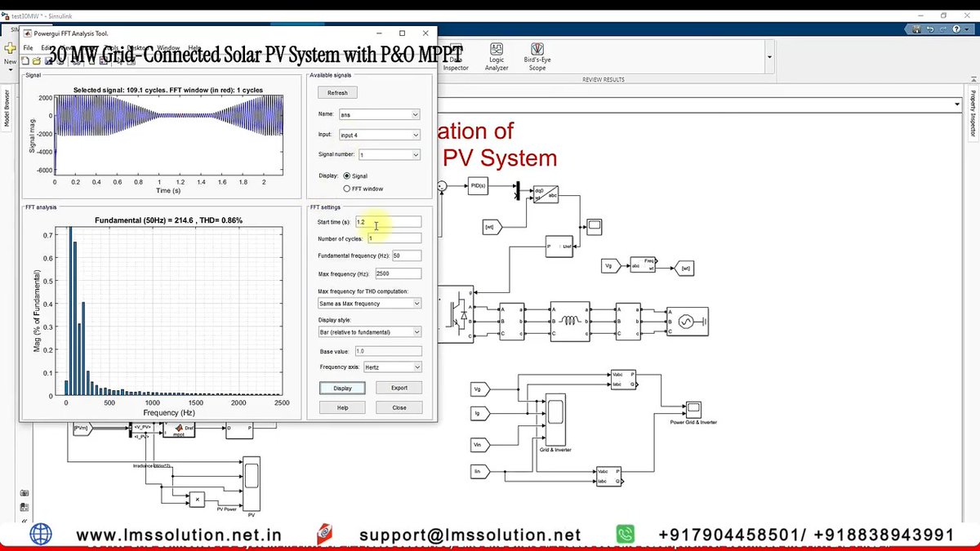
Task: Select the PID(s) controller block
Action: pyautogui.click(x=479, y=186)
